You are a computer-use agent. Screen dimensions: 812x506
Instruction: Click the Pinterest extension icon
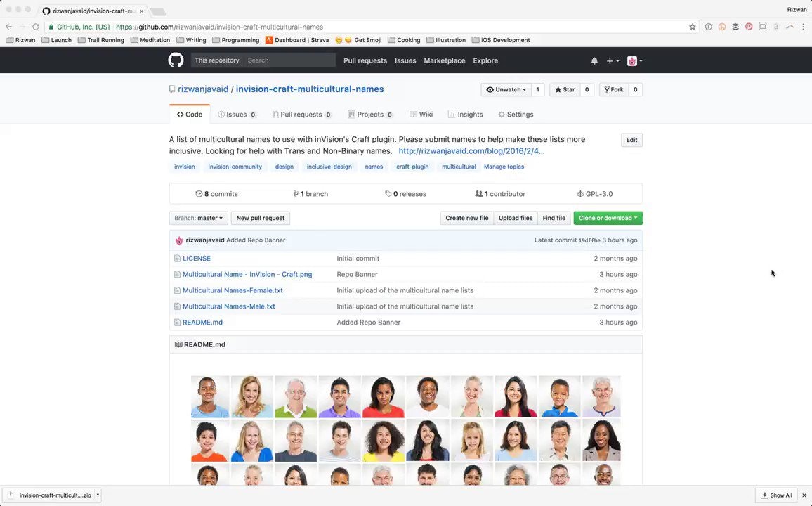point(749,27)
